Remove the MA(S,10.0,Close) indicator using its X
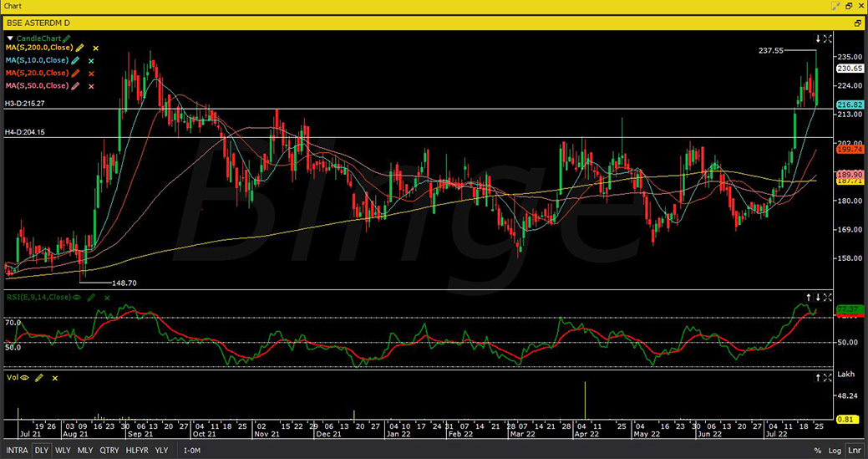This screenshot has height=459, width=868. pyautogui.click(x=91, y=62)
